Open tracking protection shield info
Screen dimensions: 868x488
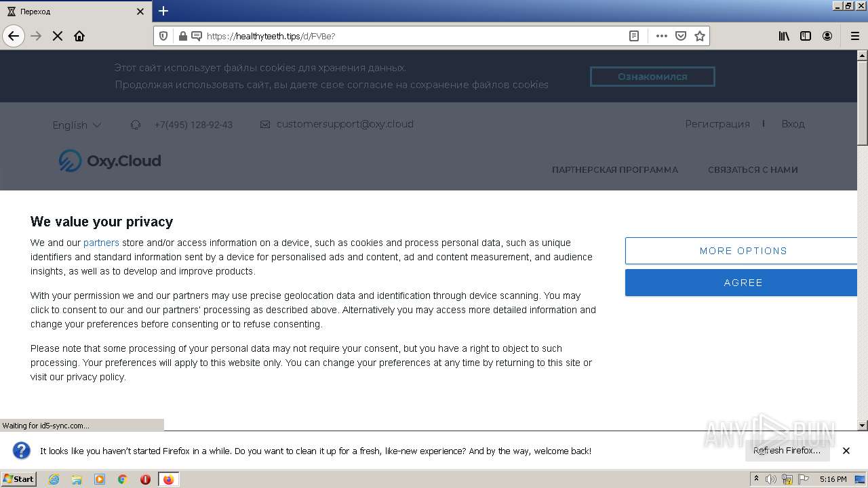(x=163, y=36)
